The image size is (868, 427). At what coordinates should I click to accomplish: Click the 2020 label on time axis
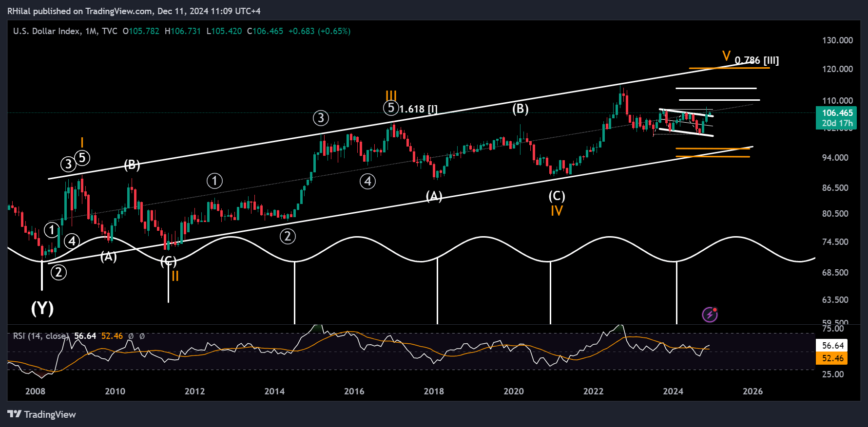tap(514, 391)
